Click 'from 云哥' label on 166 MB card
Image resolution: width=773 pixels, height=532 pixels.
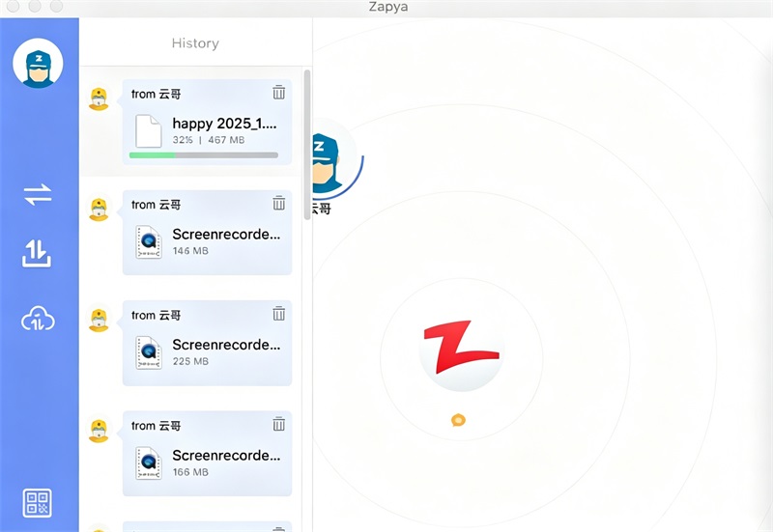pos(156,426)
